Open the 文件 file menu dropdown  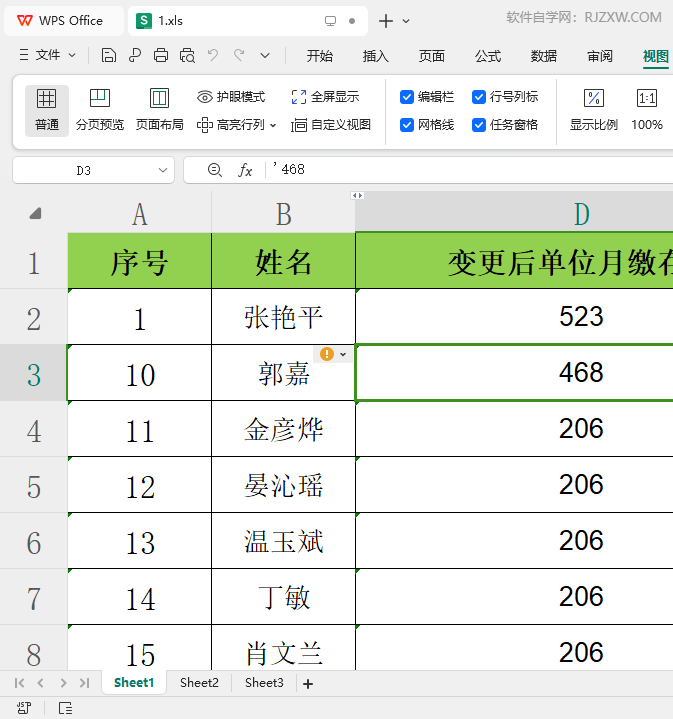click(x=47, y=55)
